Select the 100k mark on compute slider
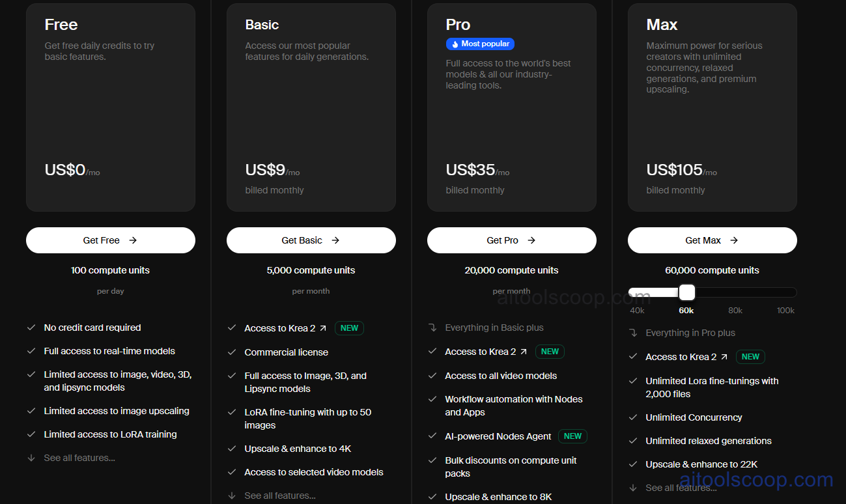 [x=785, y=311]
